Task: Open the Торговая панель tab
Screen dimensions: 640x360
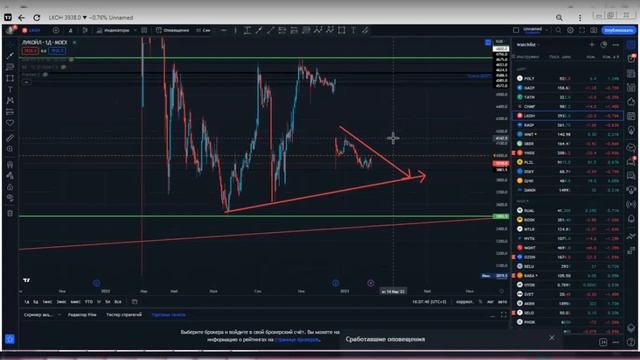Action: pos(169,315)
